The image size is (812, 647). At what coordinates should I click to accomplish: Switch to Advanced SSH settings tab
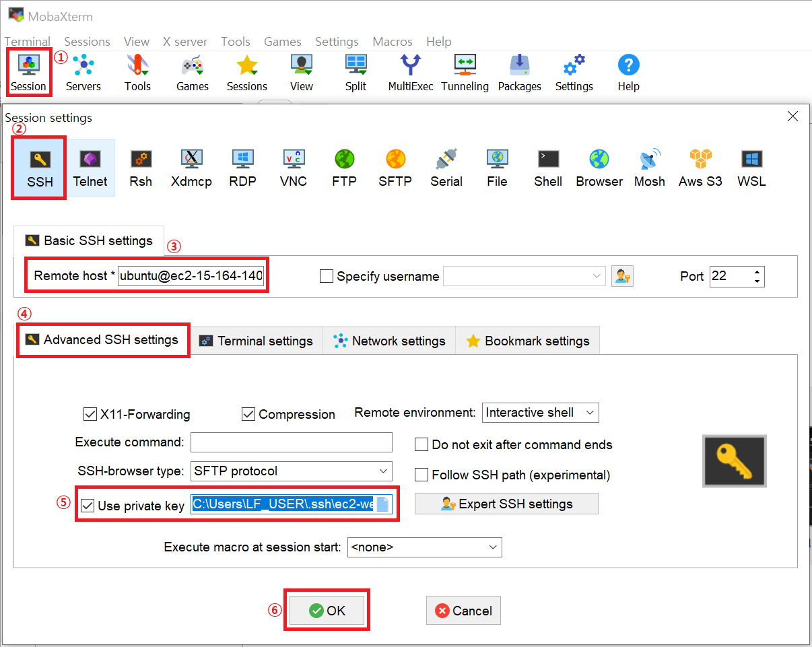click(102, 339)
